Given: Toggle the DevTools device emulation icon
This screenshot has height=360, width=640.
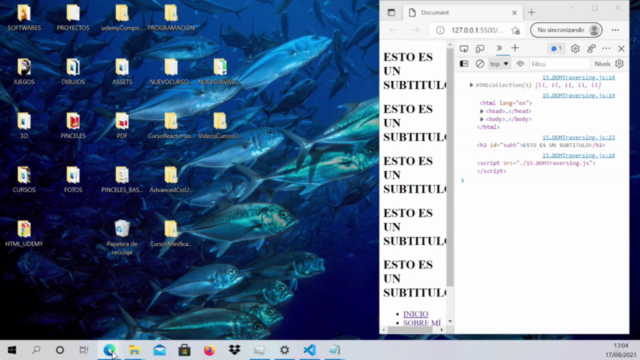Looking at the screenshot, I should coord(480,49).
